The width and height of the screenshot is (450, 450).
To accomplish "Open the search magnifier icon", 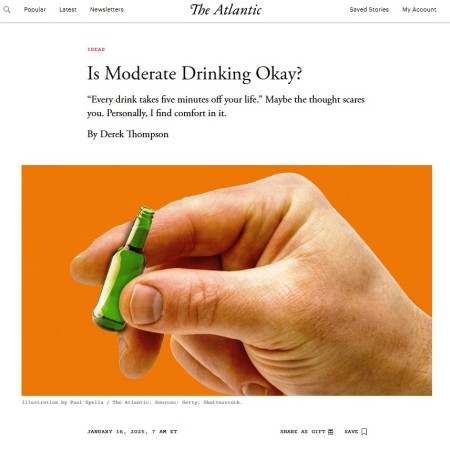I will pos(7,10).
